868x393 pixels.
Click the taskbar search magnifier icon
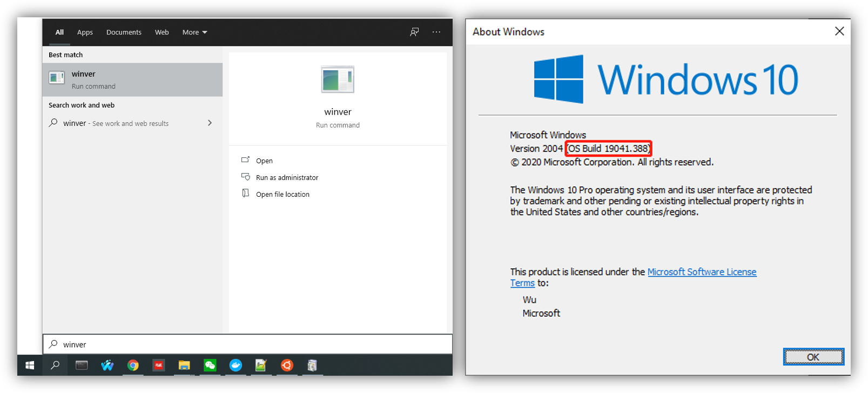click(x=55, y=365)
